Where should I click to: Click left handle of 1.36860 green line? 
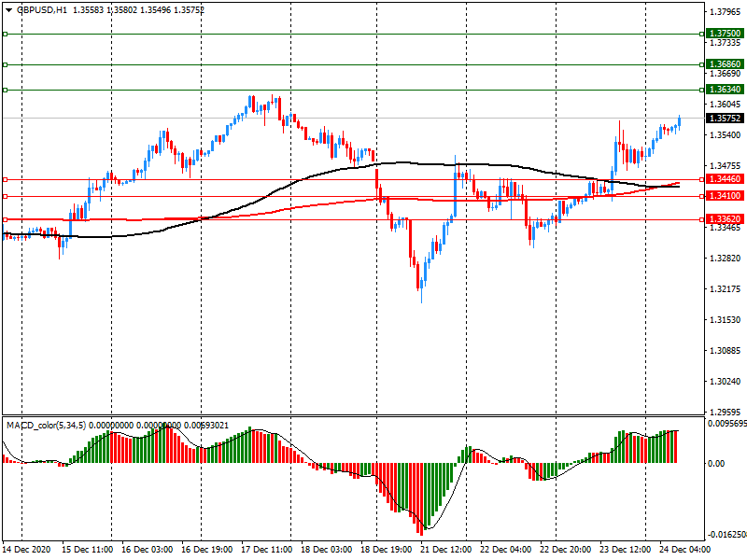point(5,65)
